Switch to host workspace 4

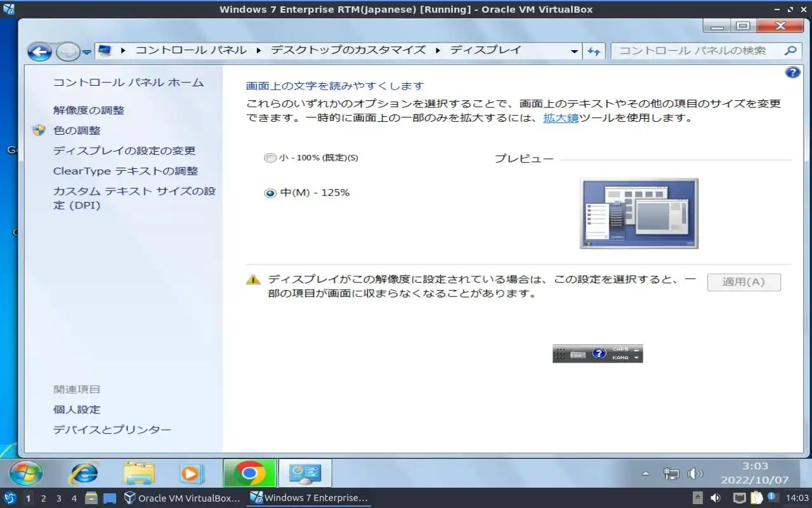click(74, 498)
